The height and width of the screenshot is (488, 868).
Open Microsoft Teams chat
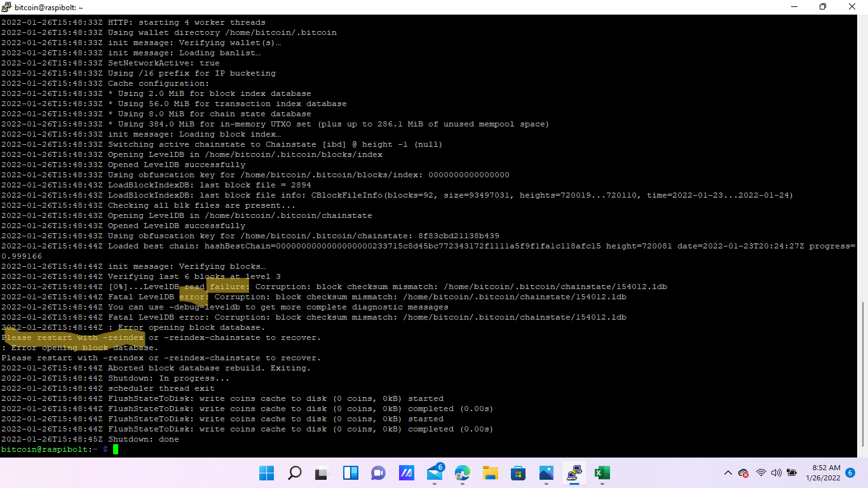tap(378, 473)
